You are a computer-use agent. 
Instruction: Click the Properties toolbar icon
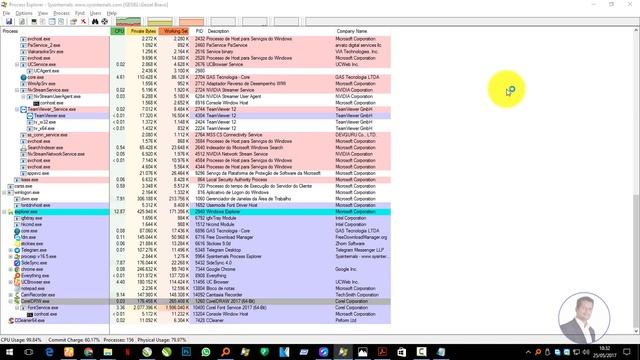tap(73, 21)
